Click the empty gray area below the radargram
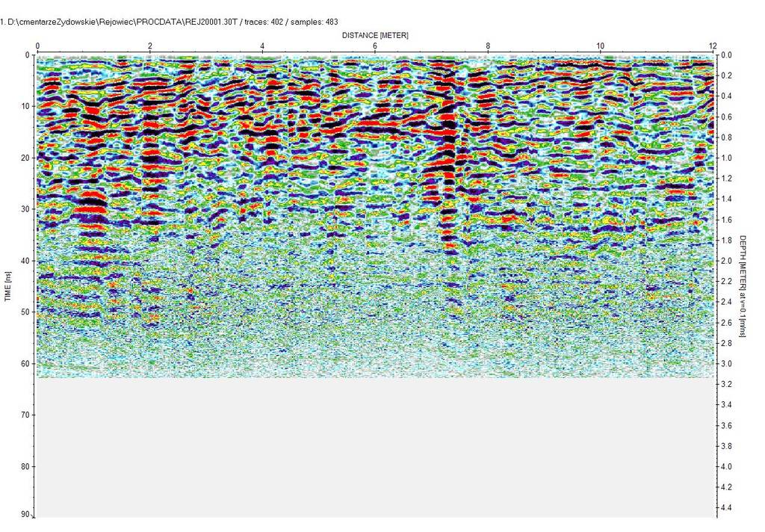This screenshot has width=765, height=532. 374,448
